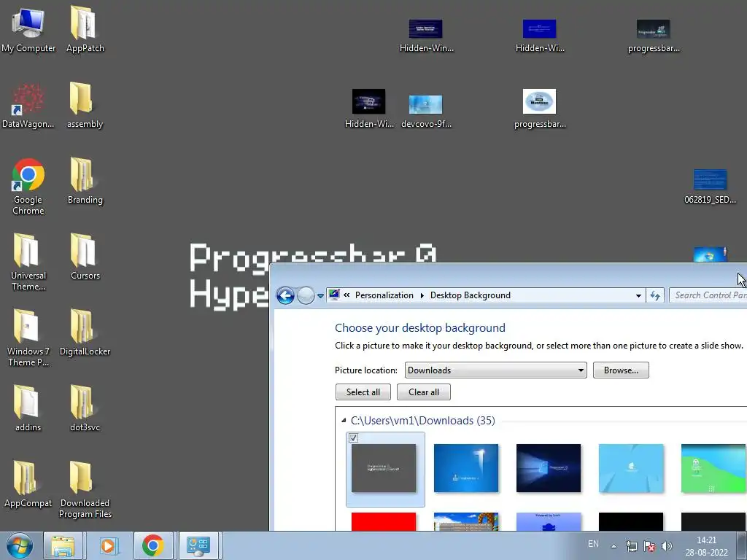This screenshot has height=560, width=747.
Task: Open the assembly folder
Action: 85,105
